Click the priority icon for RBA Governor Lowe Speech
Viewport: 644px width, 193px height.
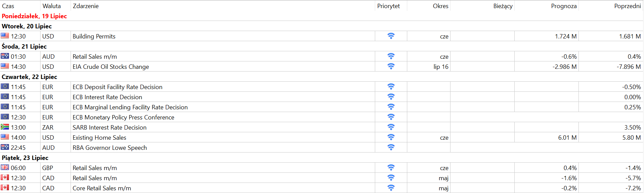click(391, 147)
